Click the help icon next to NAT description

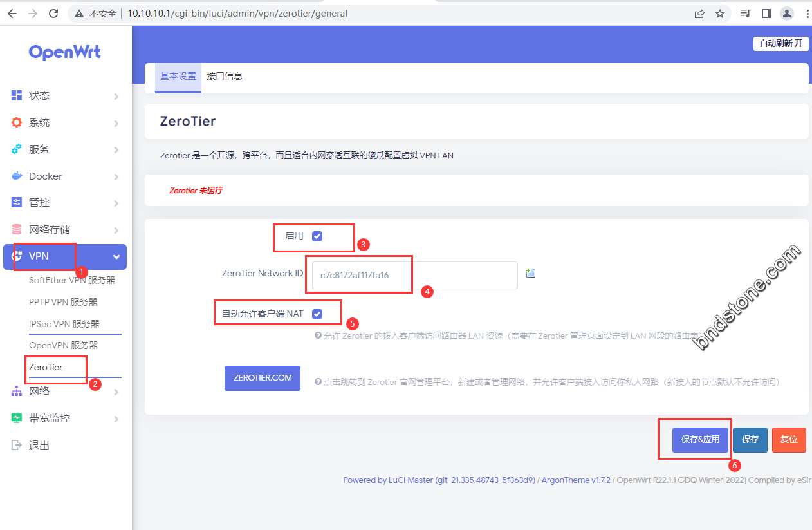318,336
